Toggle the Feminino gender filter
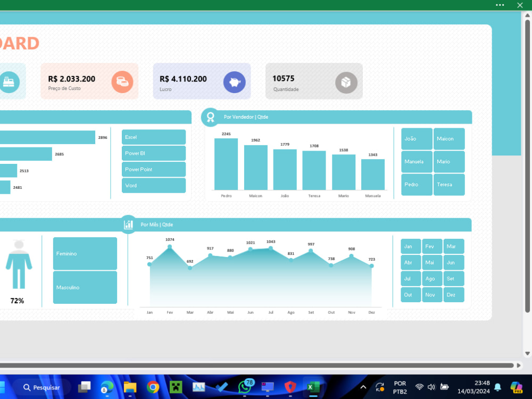 (x=85, y=253)
